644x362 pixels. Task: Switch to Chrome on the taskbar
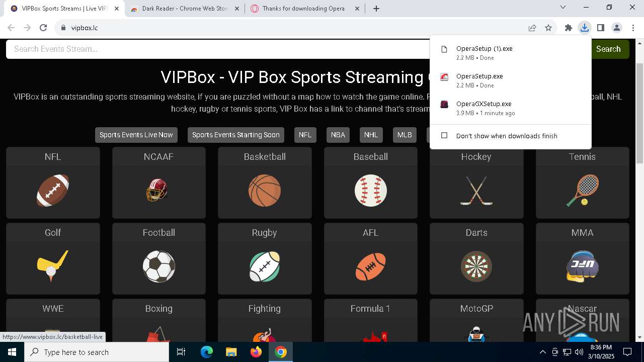[281, 352]
